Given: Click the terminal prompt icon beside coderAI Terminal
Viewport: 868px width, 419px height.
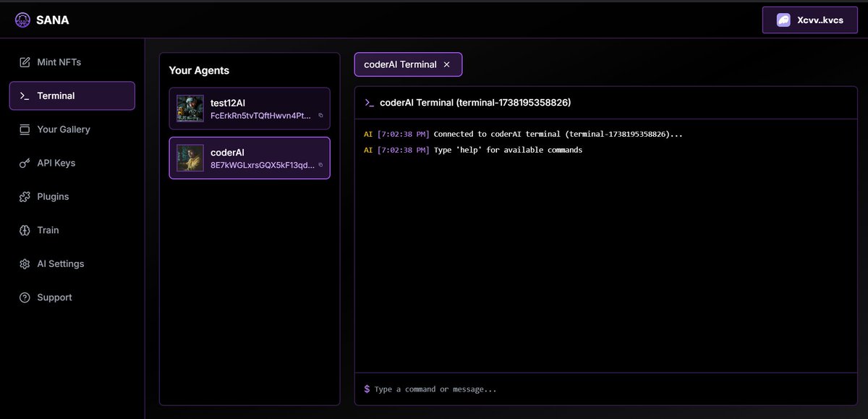Looking at the screenshot, I should 369,102.
